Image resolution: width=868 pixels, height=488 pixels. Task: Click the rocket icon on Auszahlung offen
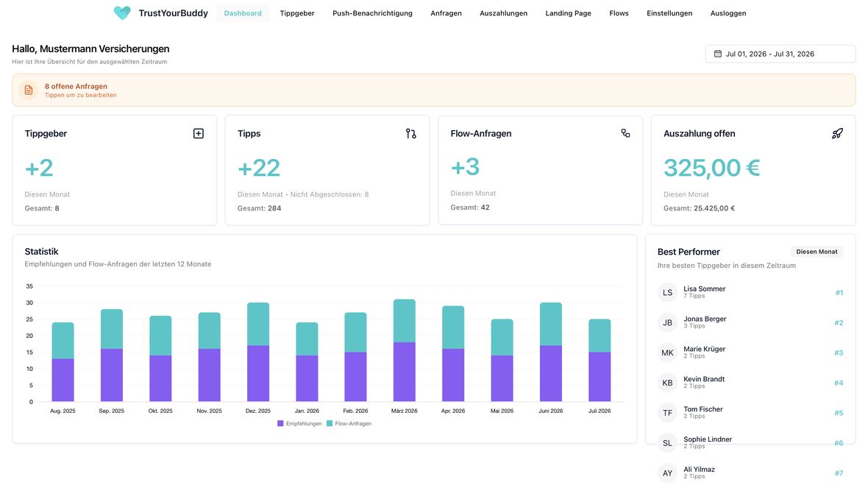coord(838,133)
